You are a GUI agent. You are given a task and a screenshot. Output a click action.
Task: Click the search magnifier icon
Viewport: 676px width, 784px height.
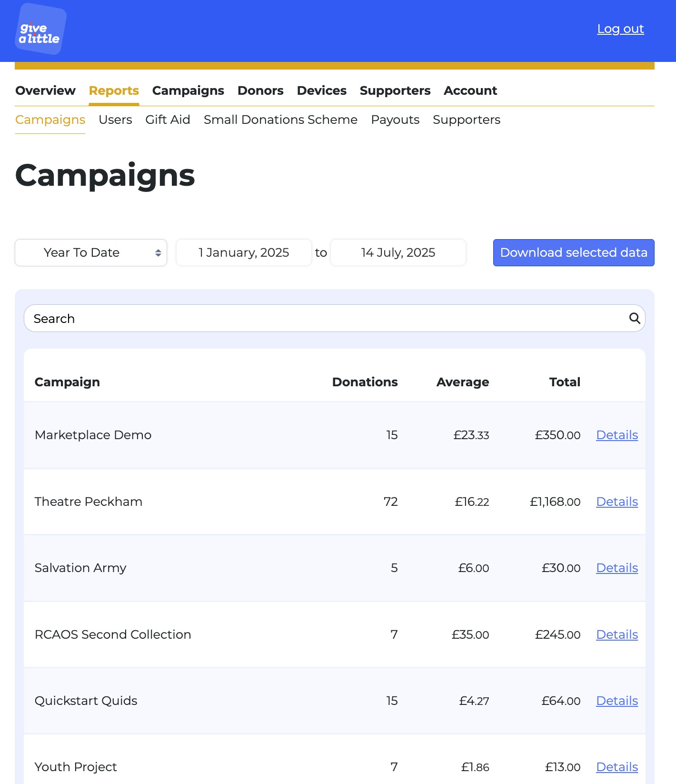coord(635,318)
